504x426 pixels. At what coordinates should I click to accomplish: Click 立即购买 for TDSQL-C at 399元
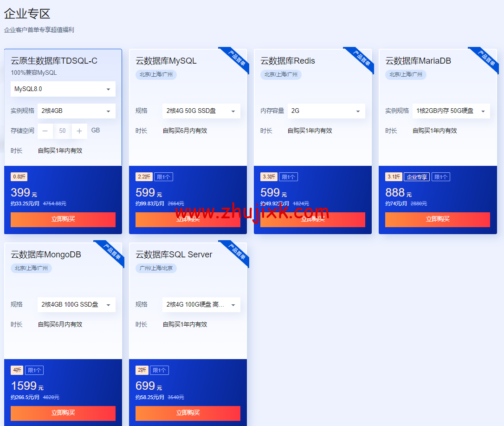[63, 219]
